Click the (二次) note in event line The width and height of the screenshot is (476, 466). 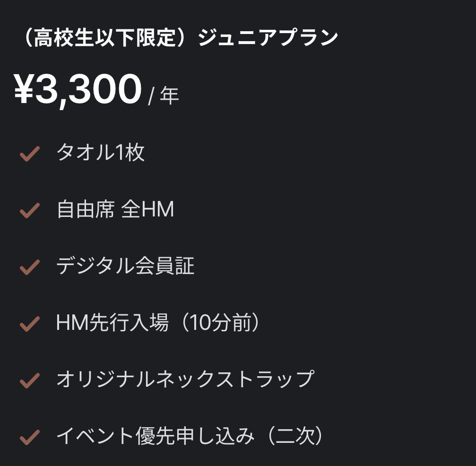point(295,436)
